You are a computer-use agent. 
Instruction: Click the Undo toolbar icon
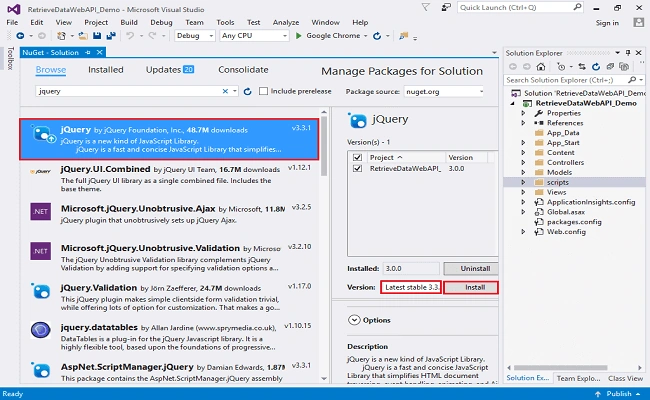click(130, 36)
